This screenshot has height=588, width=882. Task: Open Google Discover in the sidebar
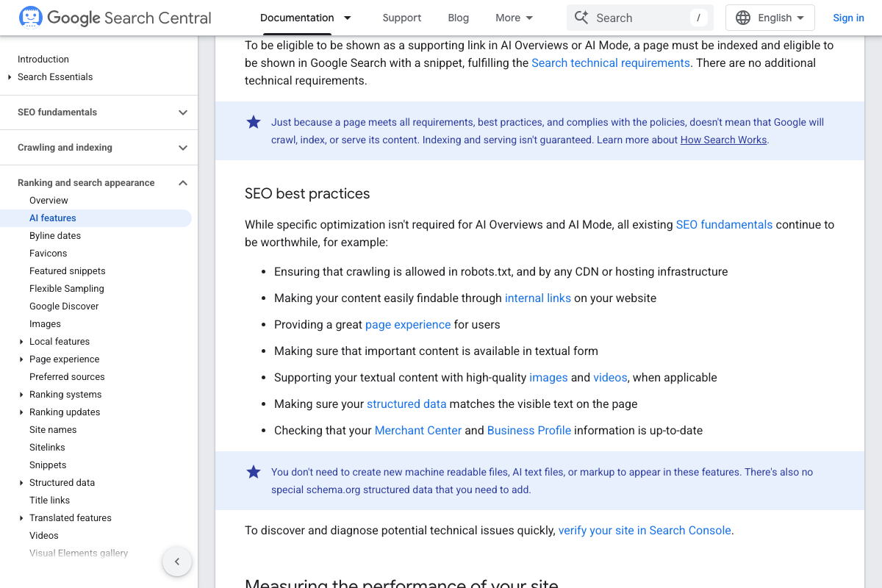[x=64, y=306]
